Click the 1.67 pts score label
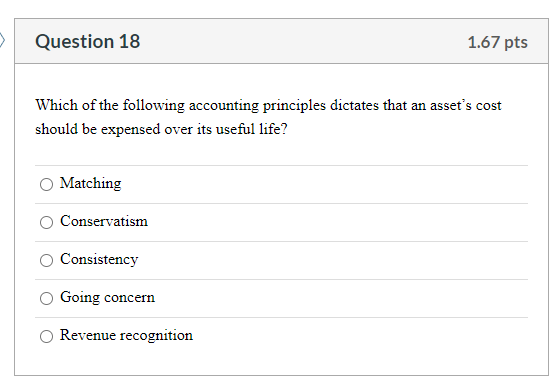The width and height of the screenshot is (558, 377). (x=498, y=42)
